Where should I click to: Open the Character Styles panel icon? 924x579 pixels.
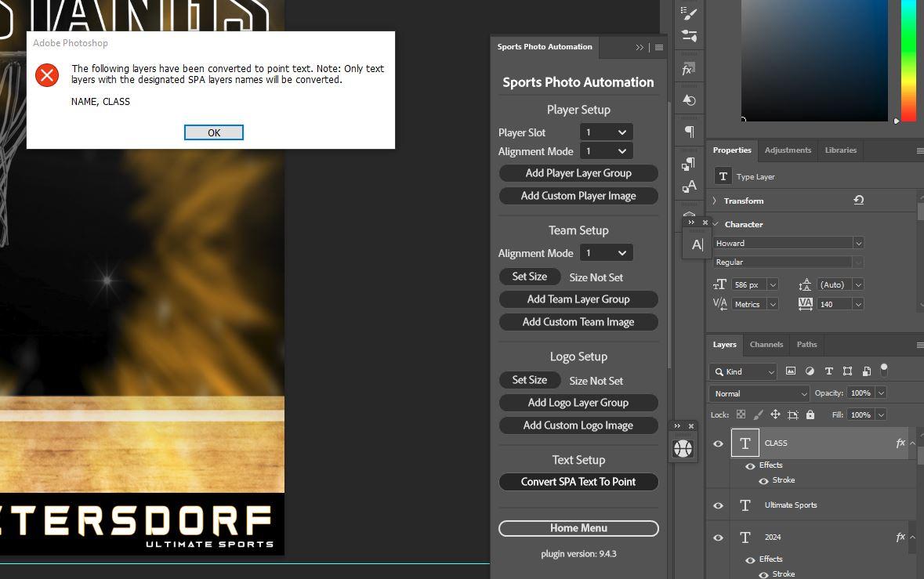coord(688,186)
